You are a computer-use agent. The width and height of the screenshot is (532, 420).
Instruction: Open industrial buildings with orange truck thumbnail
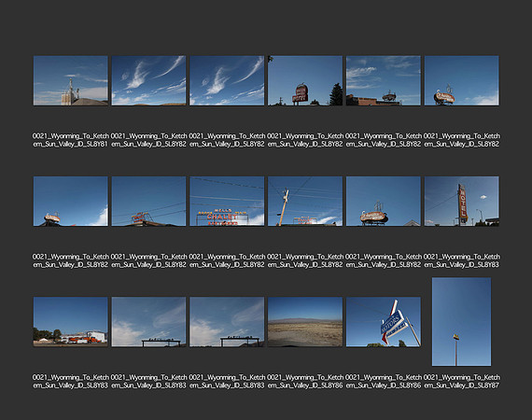[71, 322]
